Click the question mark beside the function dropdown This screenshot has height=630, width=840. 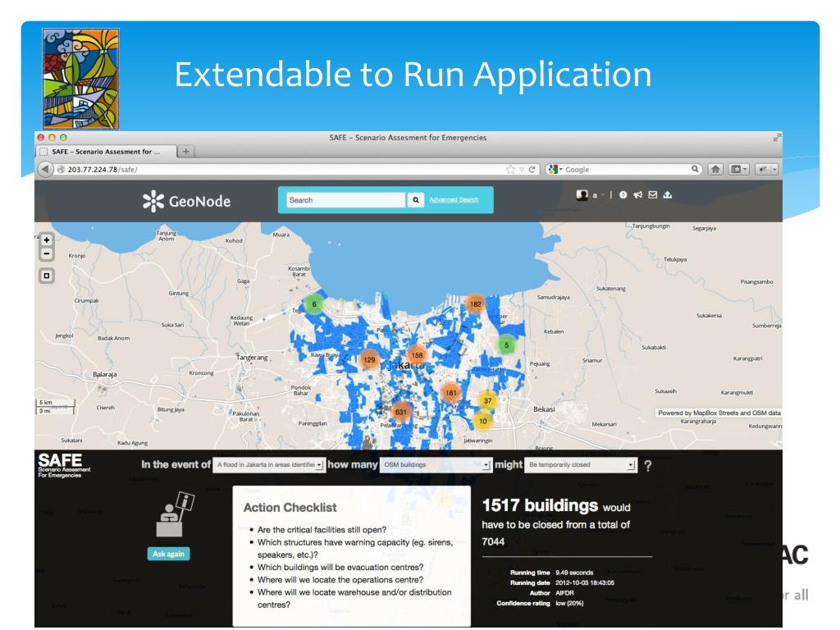[648, 466]
